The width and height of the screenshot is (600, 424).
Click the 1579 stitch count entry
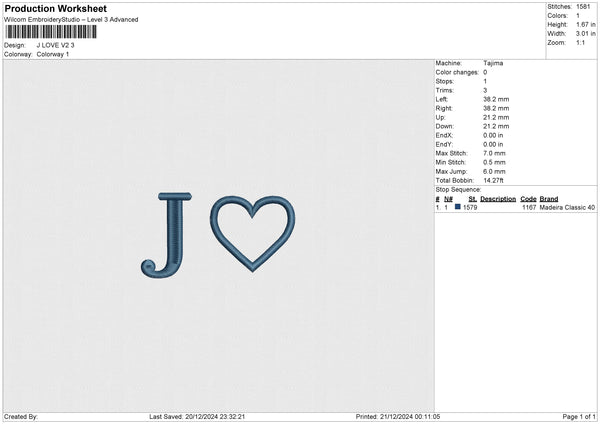click(470, 208)
